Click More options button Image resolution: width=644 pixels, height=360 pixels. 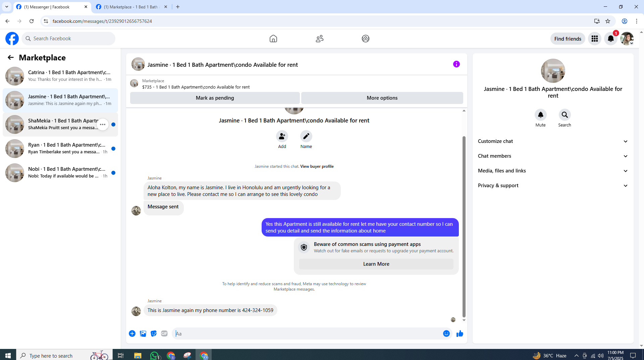[382, 98]
